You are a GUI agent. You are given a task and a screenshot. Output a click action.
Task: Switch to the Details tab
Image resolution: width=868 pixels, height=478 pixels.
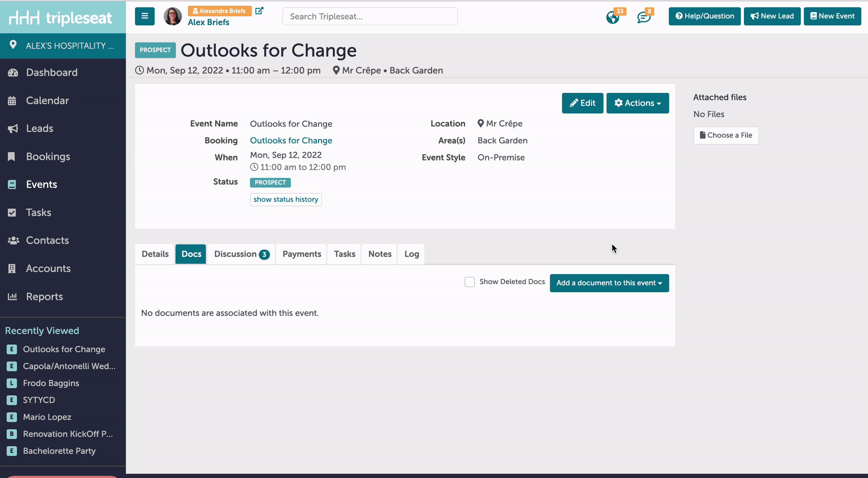[x=155, y=254]
